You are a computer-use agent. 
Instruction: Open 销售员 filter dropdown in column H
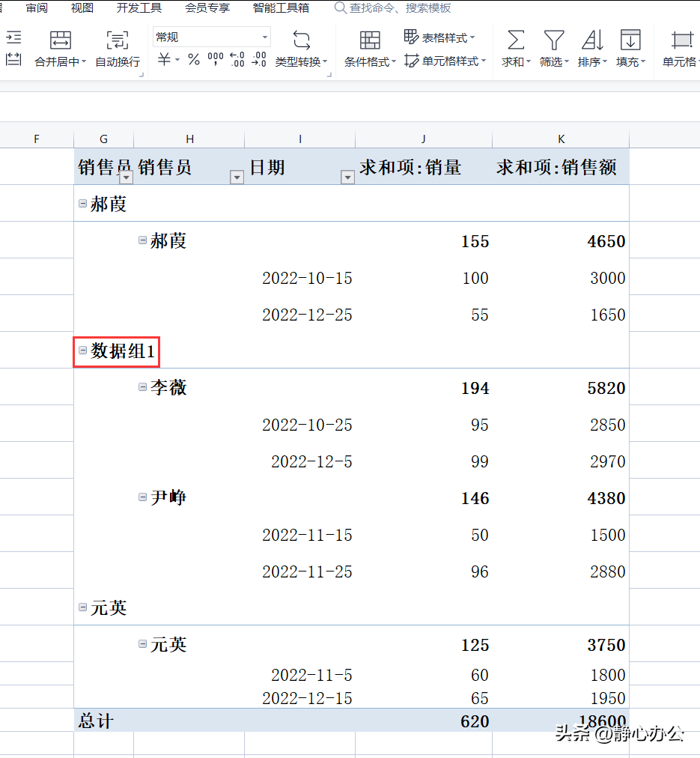(x=237, y=178)
